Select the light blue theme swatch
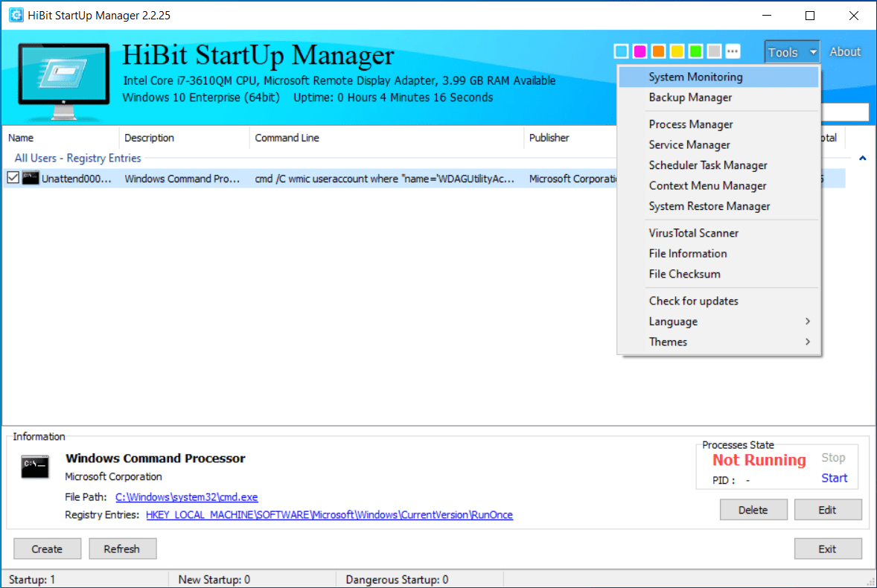 tap(621, 51)
